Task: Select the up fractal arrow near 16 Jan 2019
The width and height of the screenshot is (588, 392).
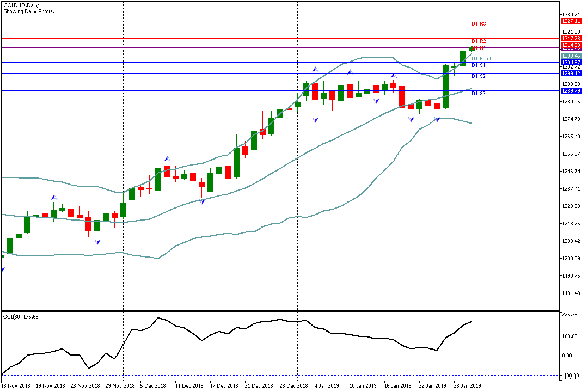Action: tap(394, 76)
